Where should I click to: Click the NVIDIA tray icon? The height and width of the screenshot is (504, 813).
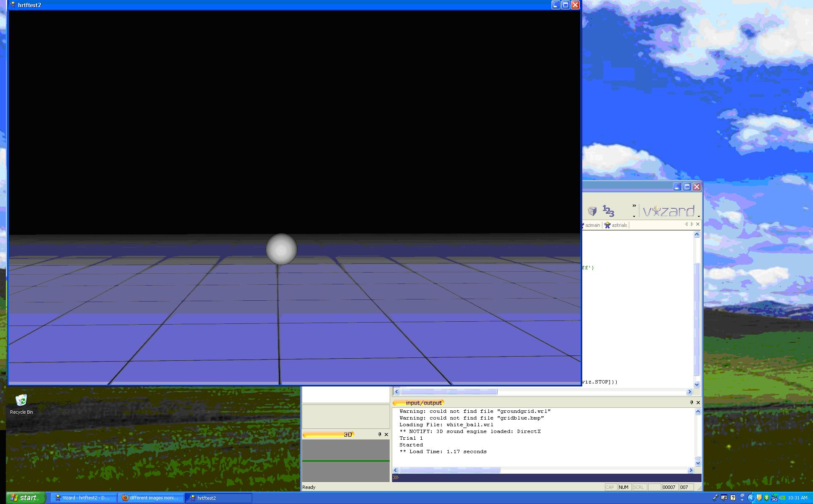tap(782, 498)
